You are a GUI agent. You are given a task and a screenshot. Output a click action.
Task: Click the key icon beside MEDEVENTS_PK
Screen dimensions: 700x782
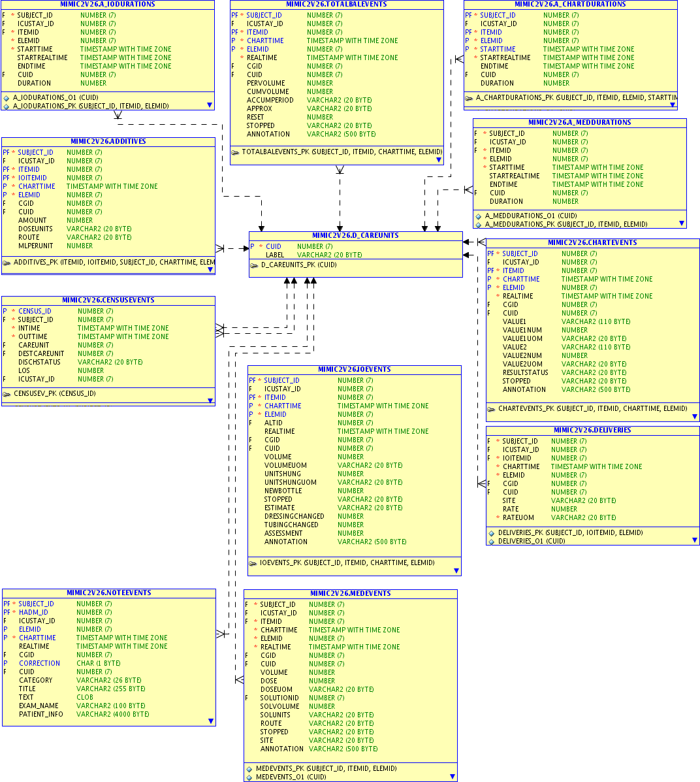249,768
